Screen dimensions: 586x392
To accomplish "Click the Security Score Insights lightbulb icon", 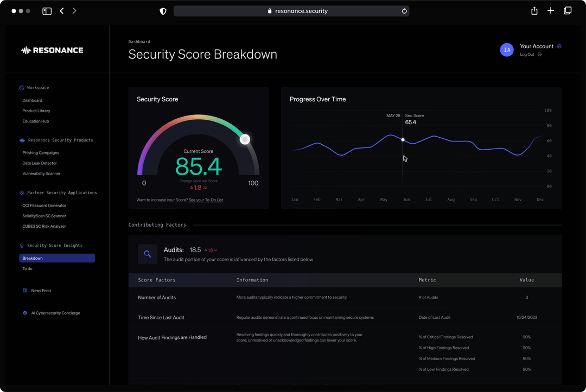I will pyautogui.click(x=22, y=245).
